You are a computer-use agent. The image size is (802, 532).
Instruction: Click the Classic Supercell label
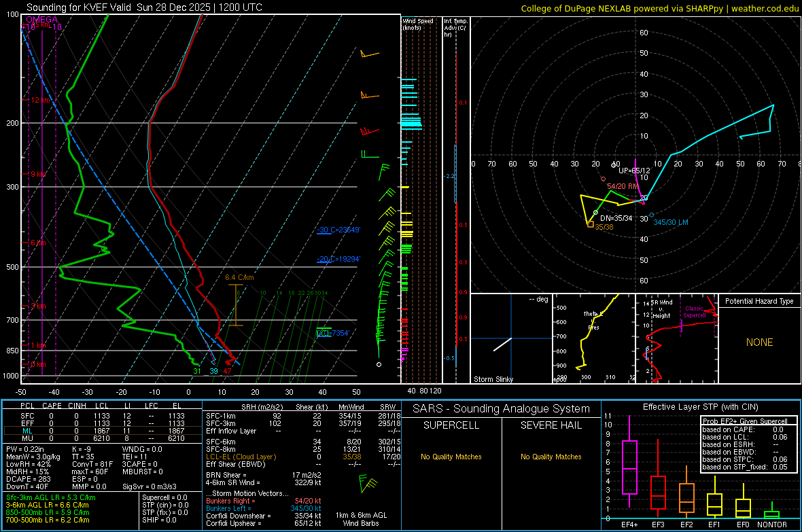pos(695,312)
